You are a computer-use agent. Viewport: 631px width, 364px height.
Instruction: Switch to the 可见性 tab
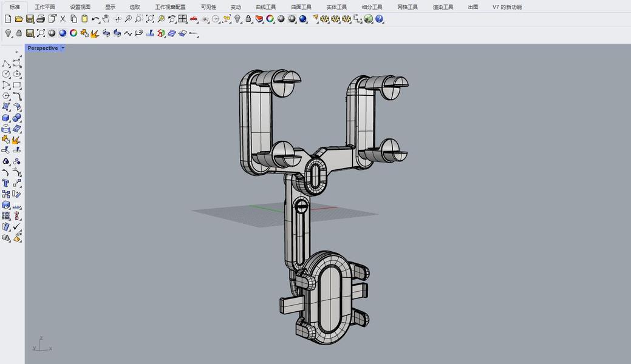[208, 7]
